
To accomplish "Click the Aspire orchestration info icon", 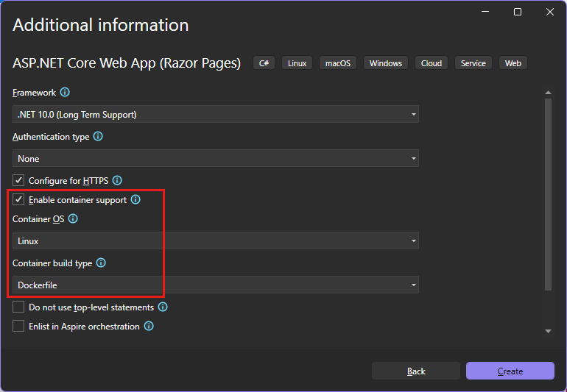I will 149,327.
